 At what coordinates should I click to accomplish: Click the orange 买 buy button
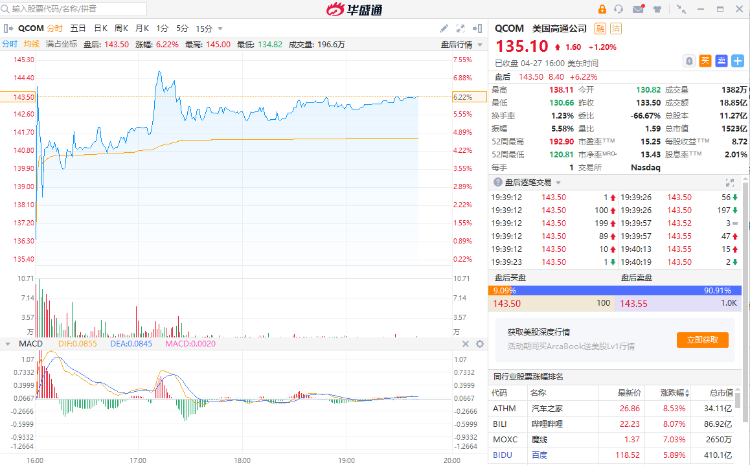coord(705,61)
